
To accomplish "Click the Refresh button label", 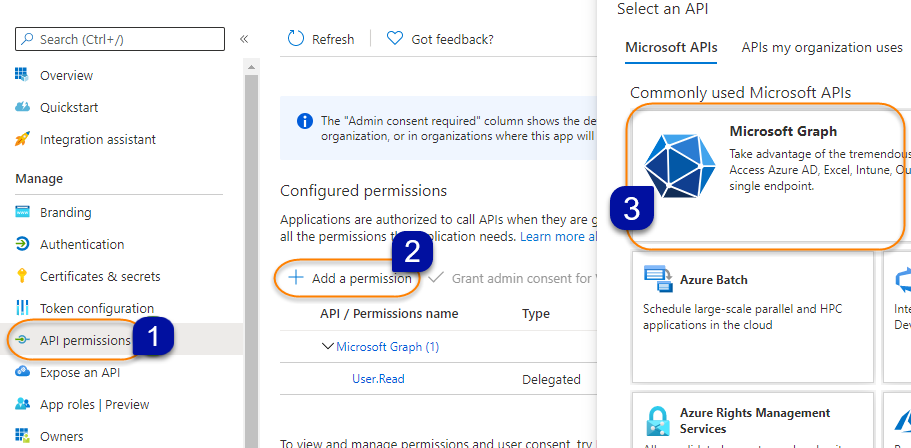I will click(333, 39).
